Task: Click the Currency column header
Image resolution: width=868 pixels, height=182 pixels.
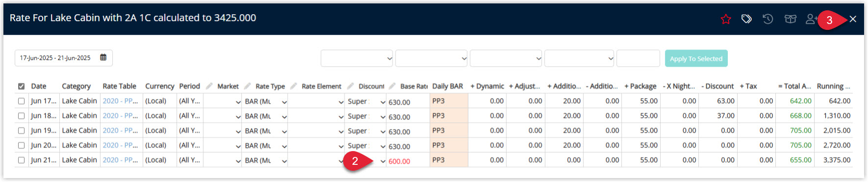Action: pos(160,86)
